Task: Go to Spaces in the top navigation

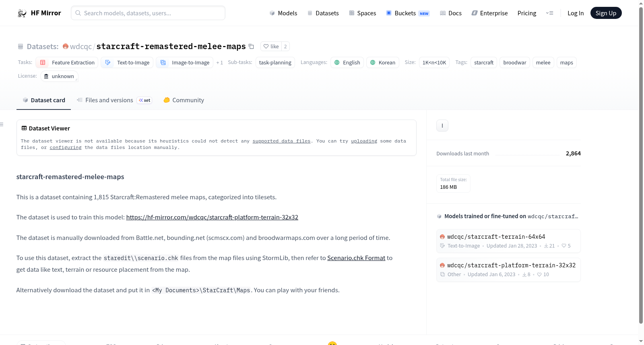Action: click(x=362, y=13)
